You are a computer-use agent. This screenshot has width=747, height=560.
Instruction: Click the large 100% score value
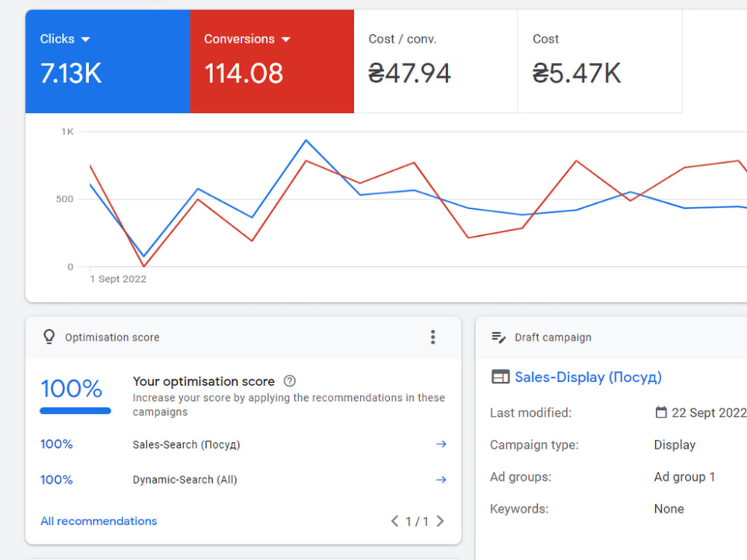(72, 388)
